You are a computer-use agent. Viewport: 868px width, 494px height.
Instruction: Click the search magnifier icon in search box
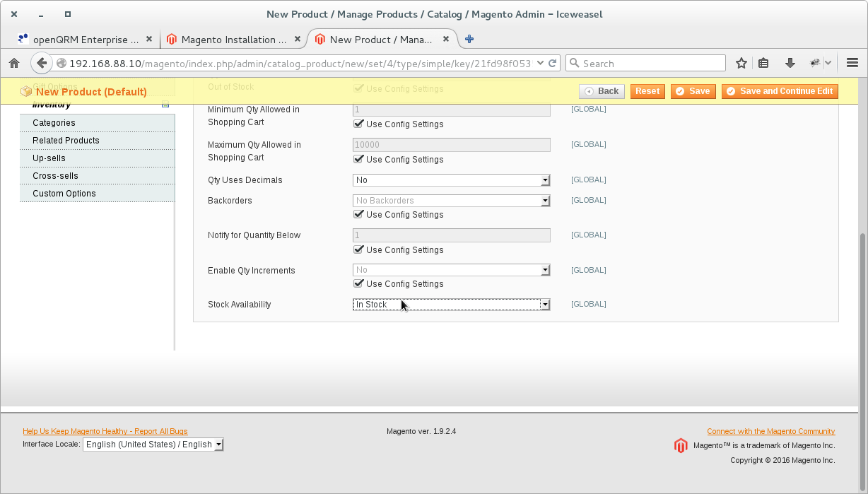[574, 64]
